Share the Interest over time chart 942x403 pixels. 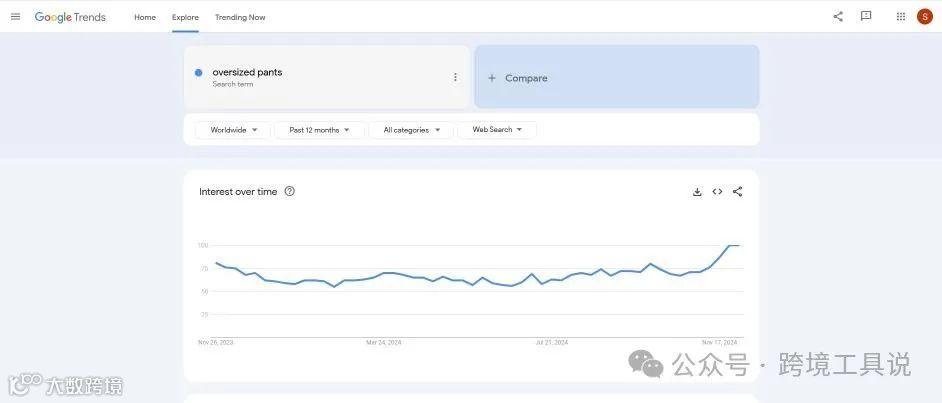pos(737,192)
